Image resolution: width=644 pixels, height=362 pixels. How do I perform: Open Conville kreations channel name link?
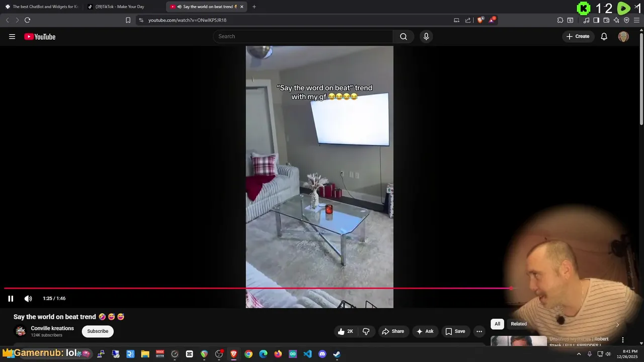coord(52,328)
